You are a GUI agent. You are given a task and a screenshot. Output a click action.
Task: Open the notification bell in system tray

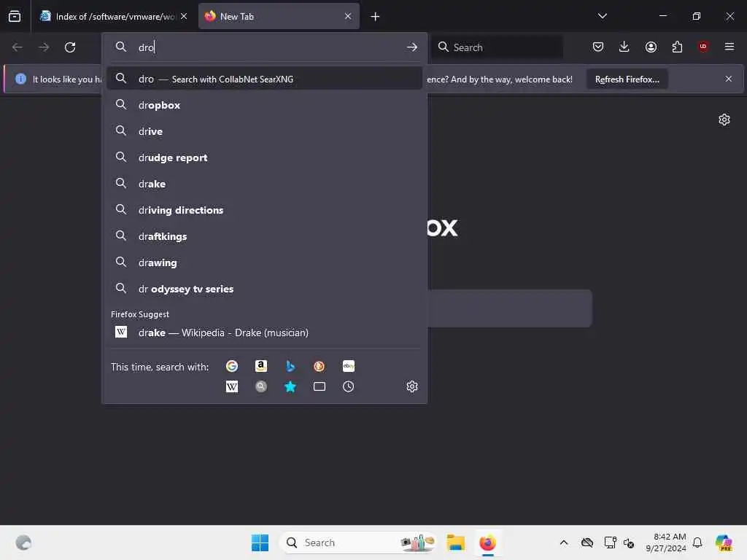tap(697, 542)
